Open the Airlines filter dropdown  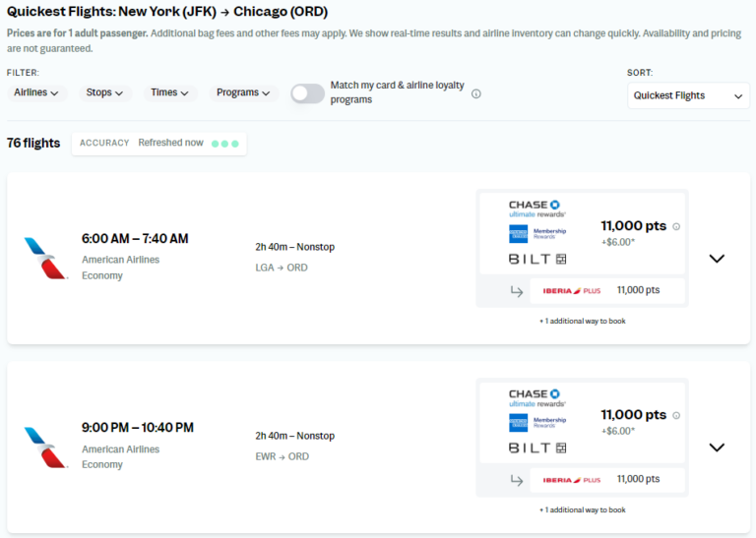coord(36,92)
